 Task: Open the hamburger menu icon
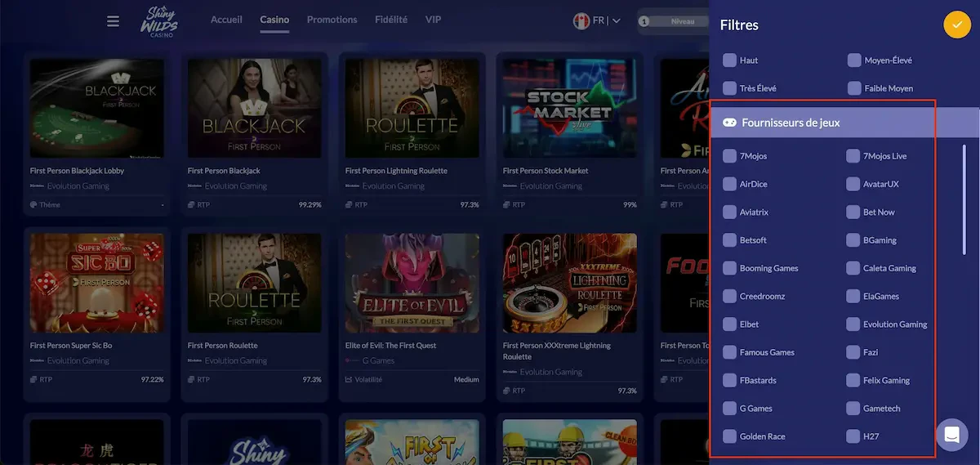click(x=114, y=21)
